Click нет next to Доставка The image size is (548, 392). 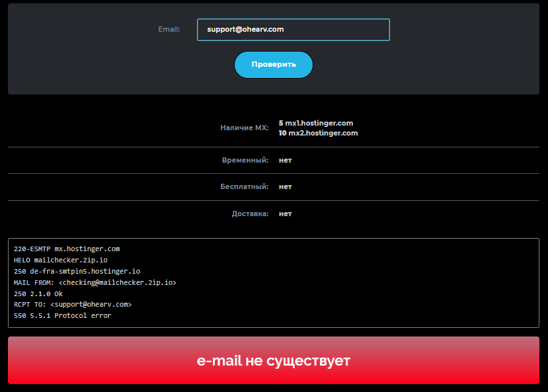(285, 214)
